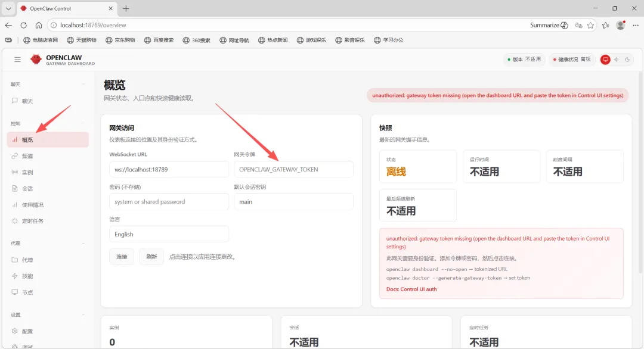Open 实例 instances in the sidebar
644x349 pixels.
click(48, 172)
